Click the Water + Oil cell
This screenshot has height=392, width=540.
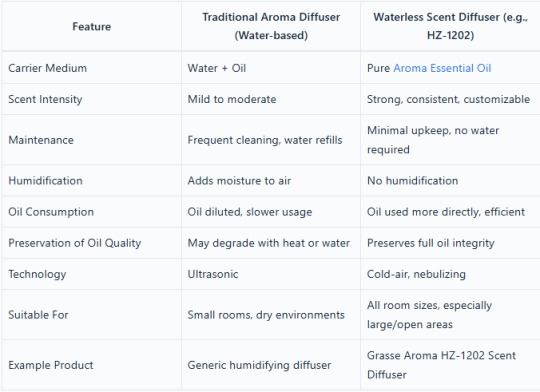(x=217, y=68)
